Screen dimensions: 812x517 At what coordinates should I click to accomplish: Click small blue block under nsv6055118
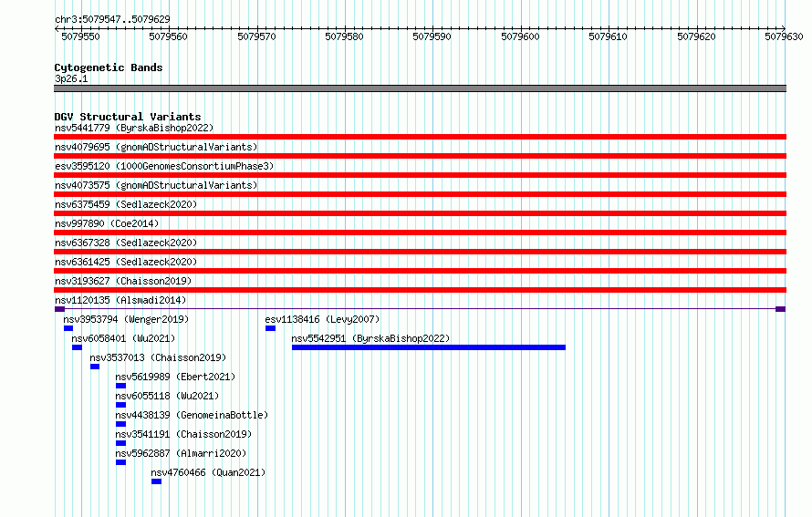120,405
